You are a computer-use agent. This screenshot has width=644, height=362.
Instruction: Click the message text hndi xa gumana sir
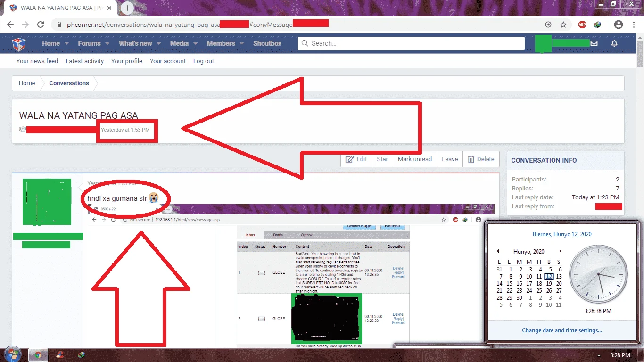[117, 198]
